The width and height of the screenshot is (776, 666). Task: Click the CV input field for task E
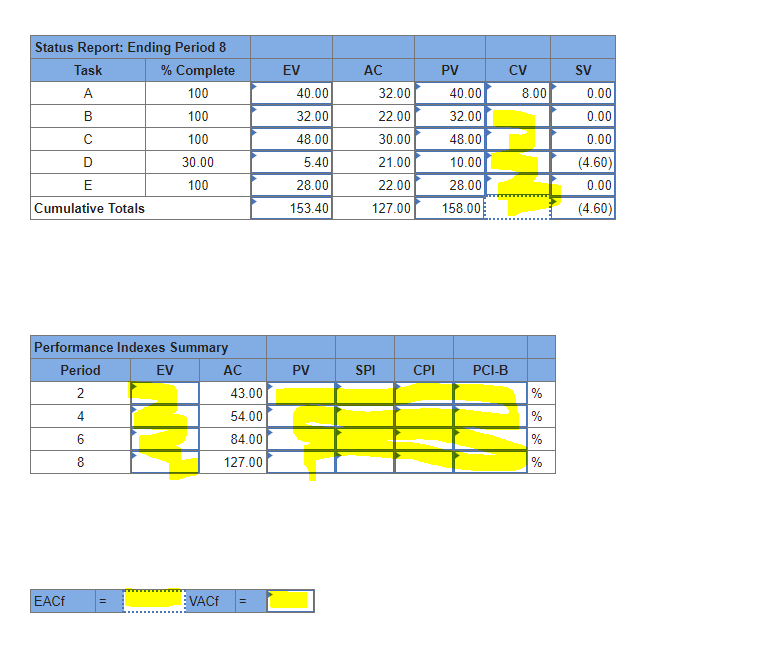518,185
